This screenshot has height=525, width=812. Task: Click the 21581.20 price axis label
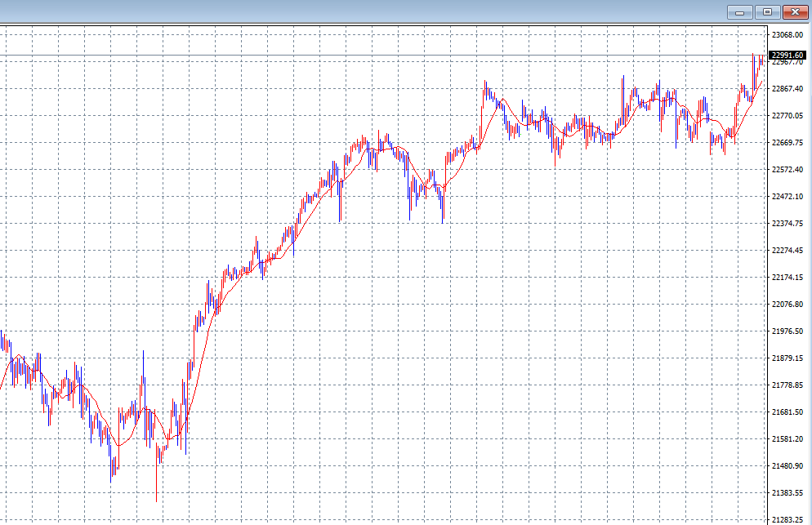787,439
